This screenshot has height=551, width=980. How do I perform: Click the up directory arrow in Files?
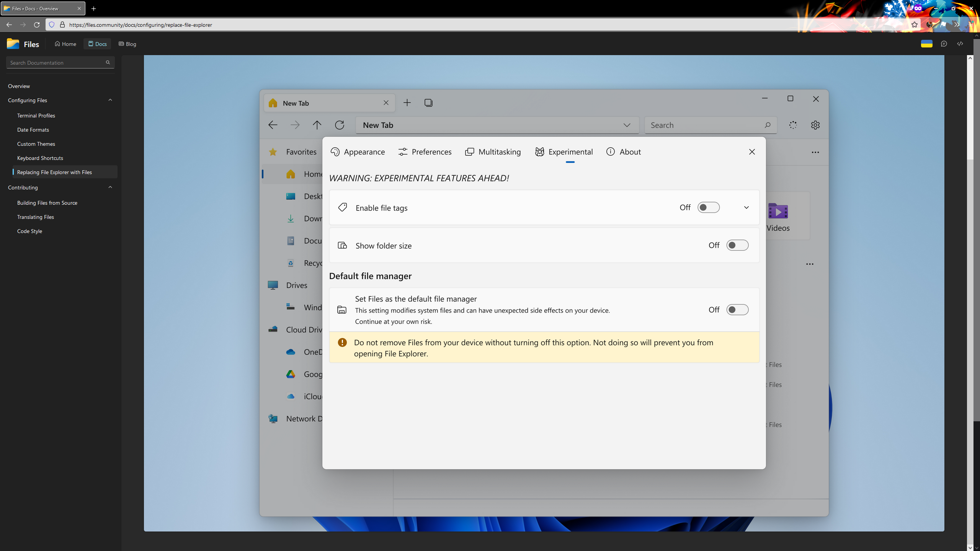tap(317, 125)
